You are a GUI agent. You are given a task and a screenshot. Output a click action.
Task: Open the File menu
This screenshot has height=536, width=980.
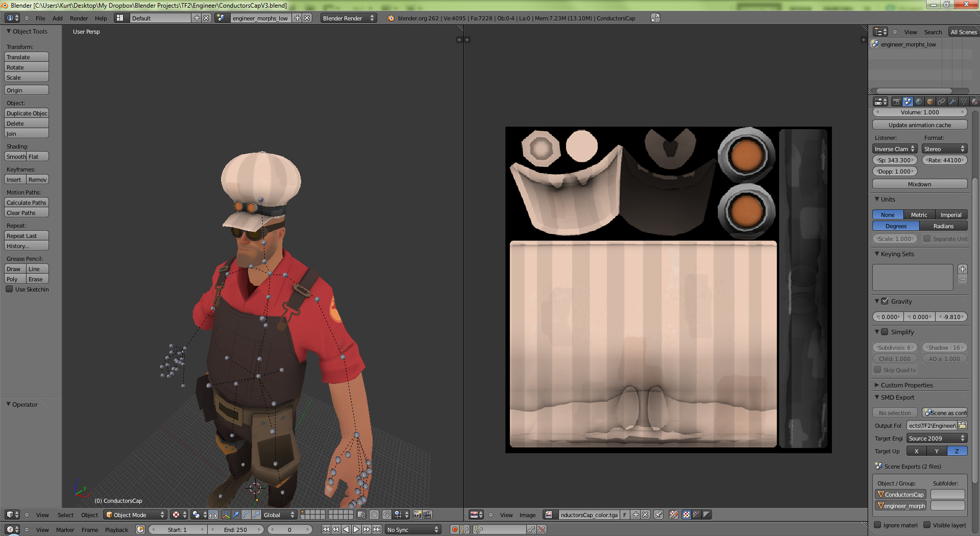click(40, 18)
